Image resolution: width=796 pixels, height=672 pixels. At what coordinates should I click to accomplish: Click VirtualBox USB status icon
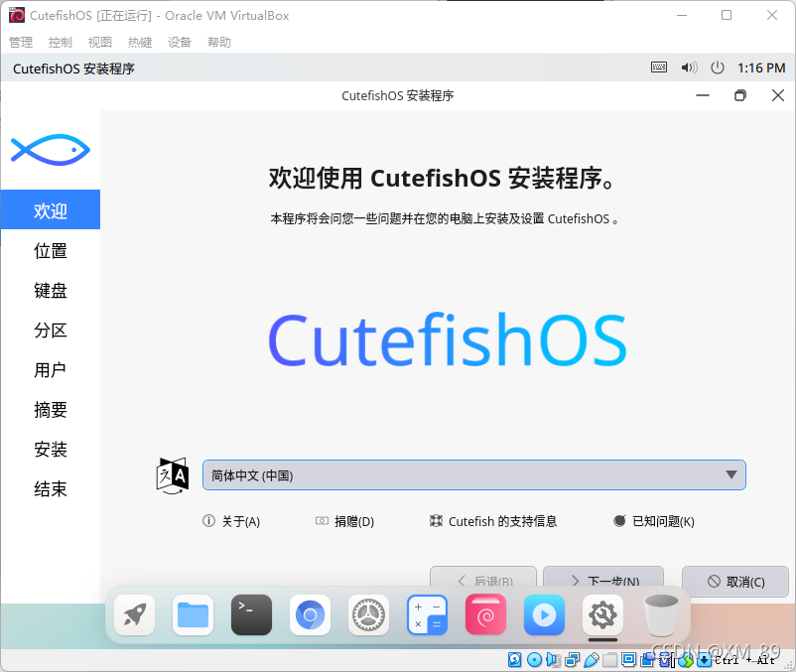pyautogui.click(x=591, y=659)
